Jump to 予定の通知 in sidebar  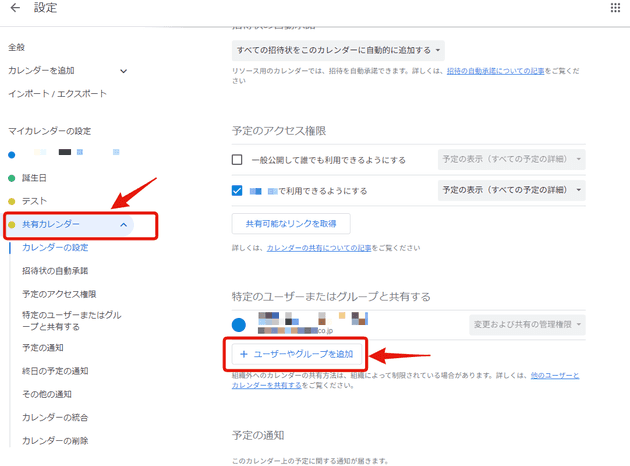pyautogui.click(x=43, y=347)
